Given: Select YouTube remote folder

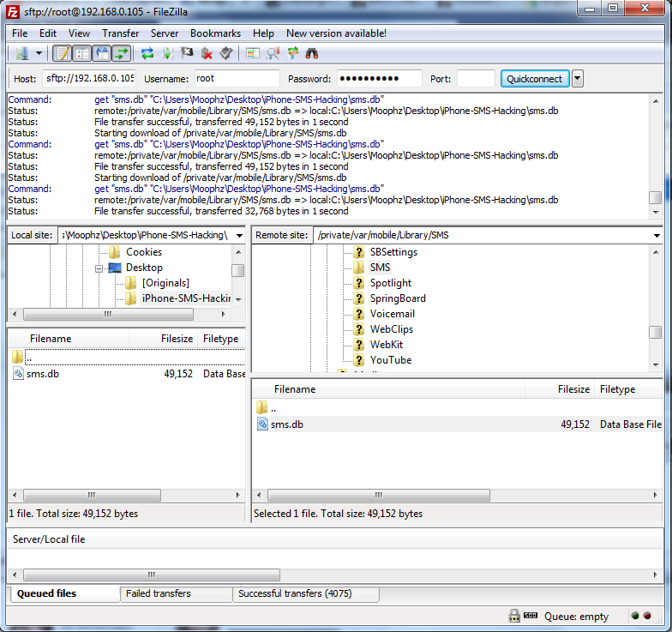Looking at the screenshot, I should pyautogui.click(x=391, y=360).
